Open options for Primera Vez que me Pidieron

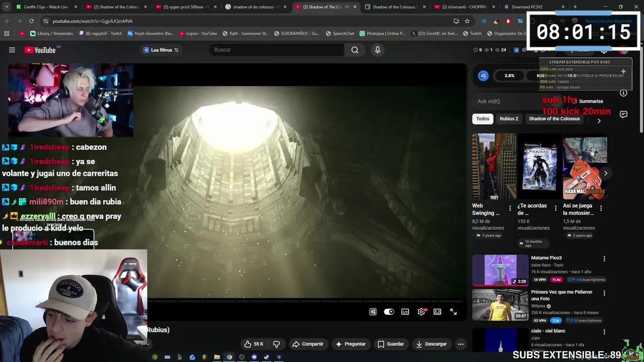coord(604,293)
